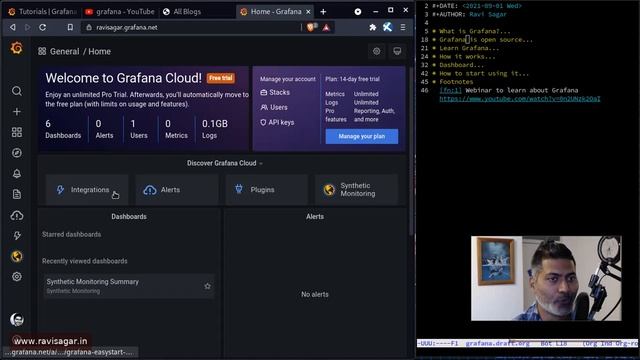Collapse the Footnotes heading in editor
Image resolution: width=640 pixels, height=360 pixels.
pos(456,82)
